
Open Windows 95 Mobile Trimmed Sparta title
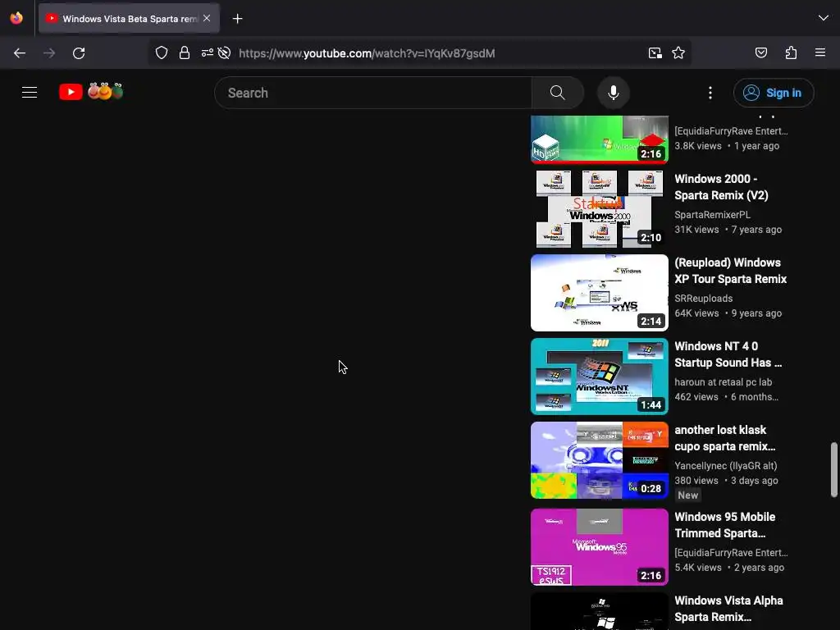tap(725, 525)
